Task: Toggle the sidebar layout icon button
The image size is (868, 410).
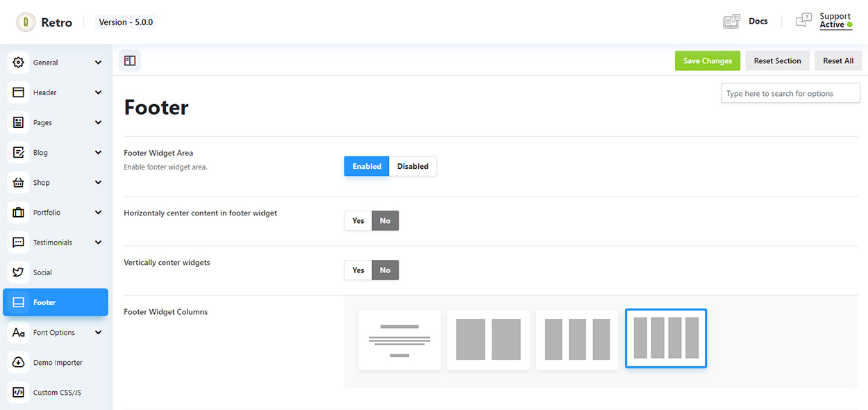Action: point(130,60)
